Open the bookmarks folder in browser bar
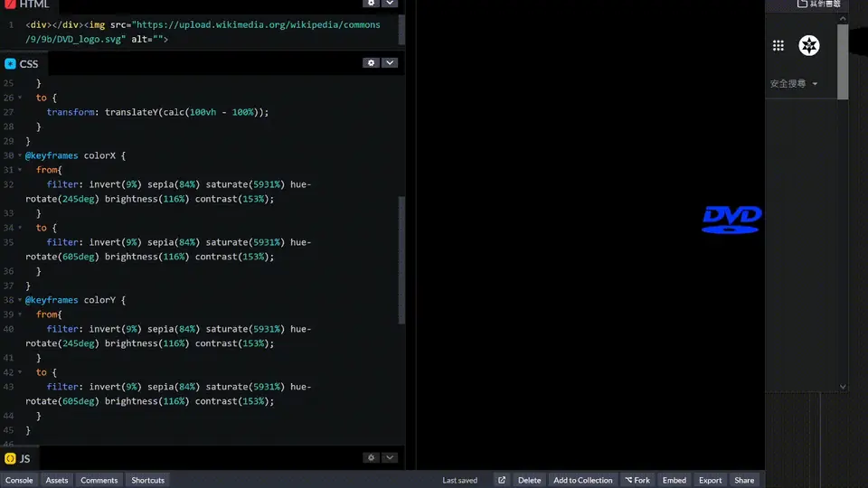Viewport: 868px width, 488px height. tap(819, 4)
